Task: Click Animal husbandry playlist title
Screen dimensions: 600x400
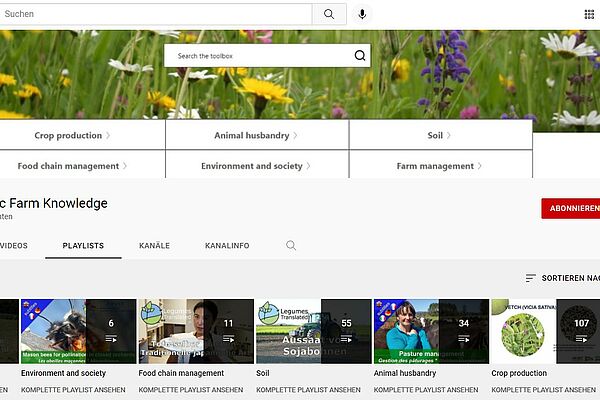Action: (x=405, y=373)
